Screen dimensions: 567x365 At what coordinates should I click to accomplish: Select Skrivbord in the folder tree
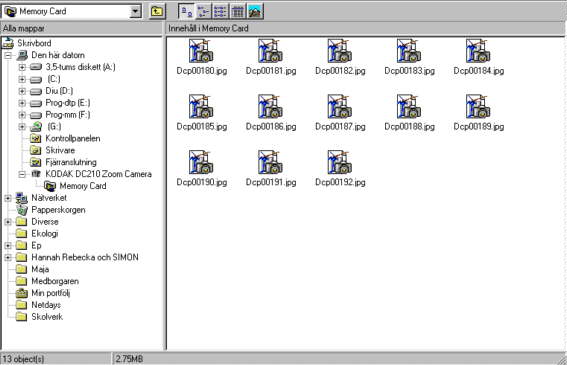point(34,43)
